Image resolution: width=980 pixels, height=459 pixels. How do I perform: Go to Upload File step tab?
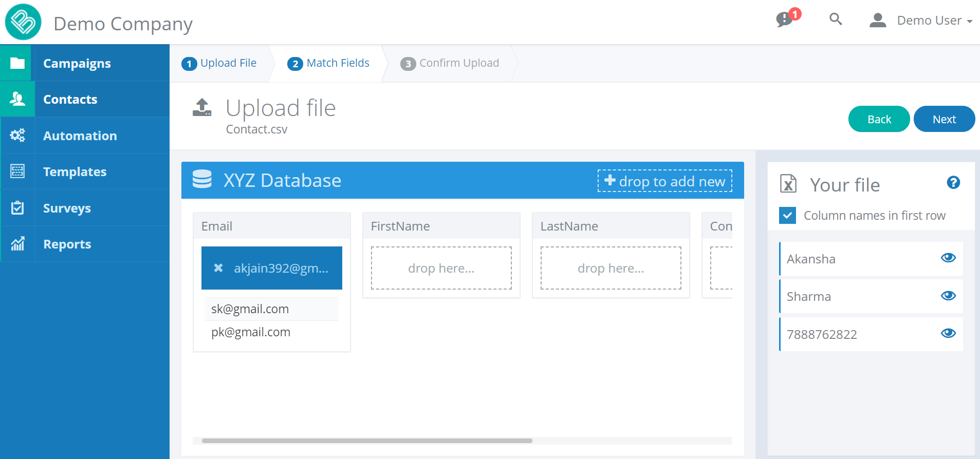pos(219,63)
